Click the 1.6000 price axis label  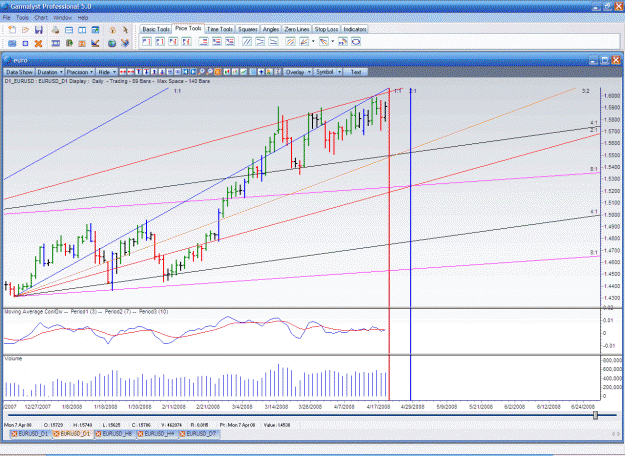pos(612,96)
